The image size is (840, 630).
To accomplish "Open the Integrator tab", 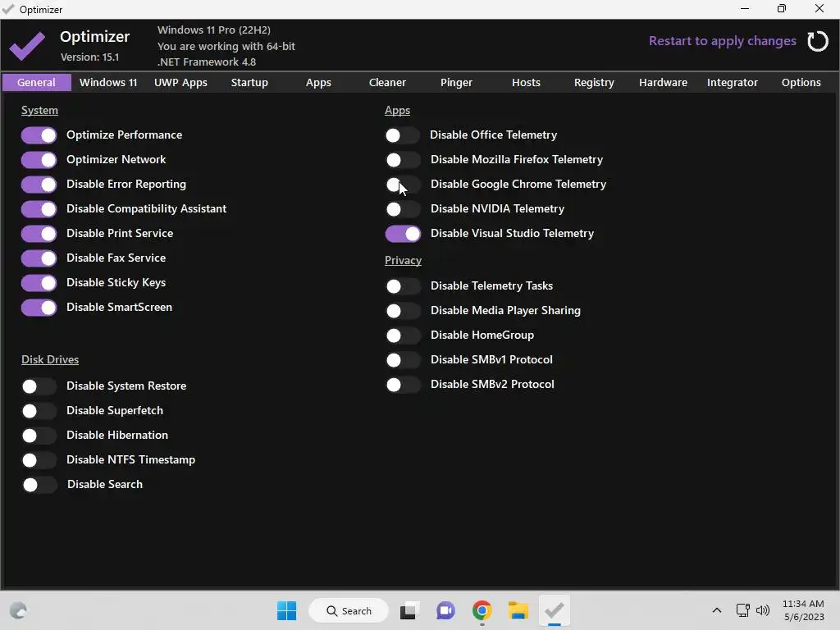I will click(x=733, y=83).
